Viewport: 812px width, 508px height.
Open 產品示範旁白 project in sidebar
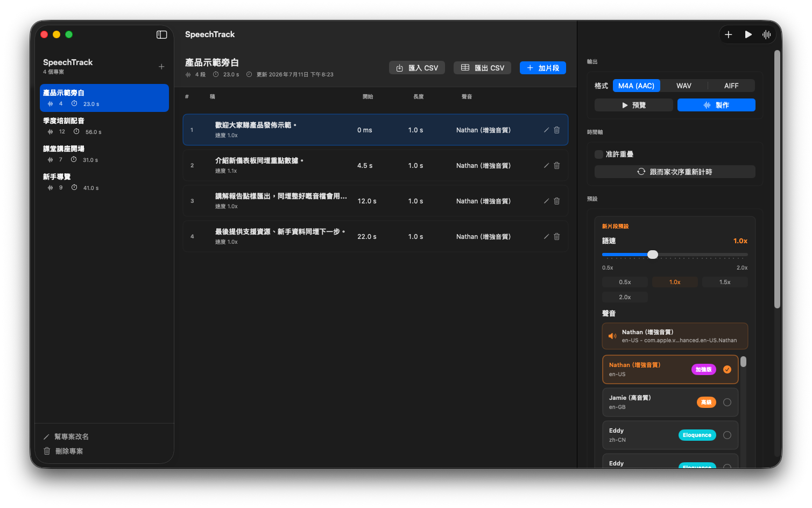pyautogui.click(x=104, y=98)
